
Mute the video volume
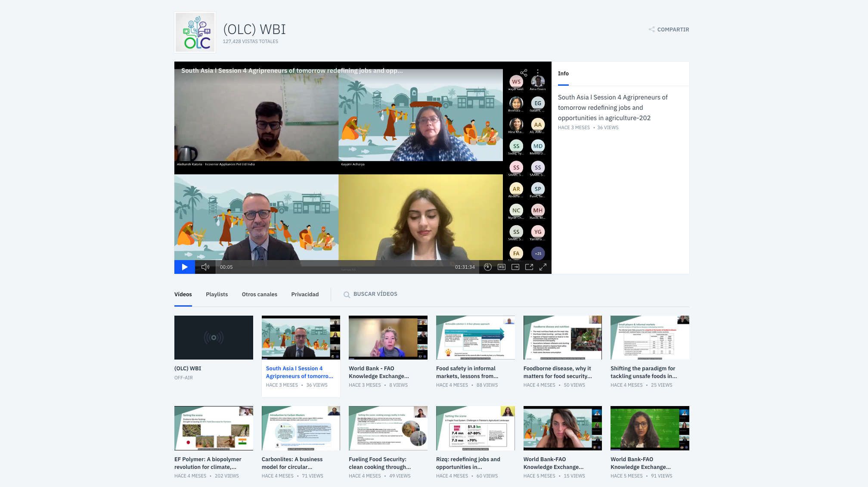click(x=205, y=267)
